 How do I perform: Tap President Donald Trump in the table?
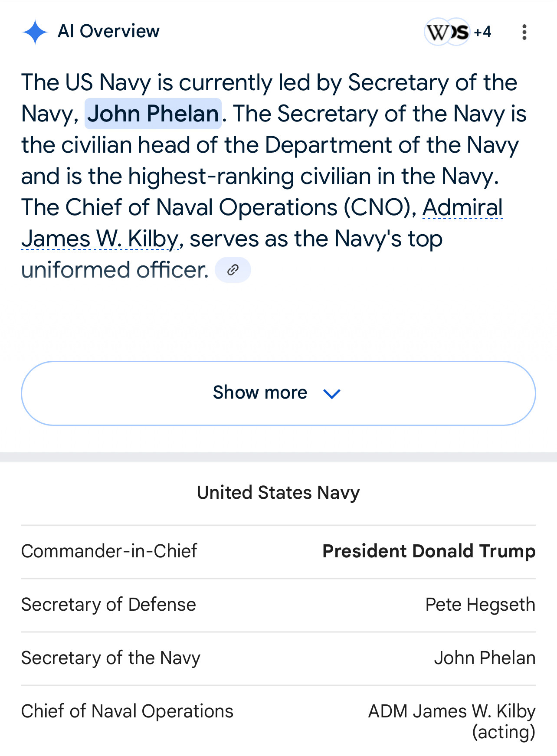point(429,551)
